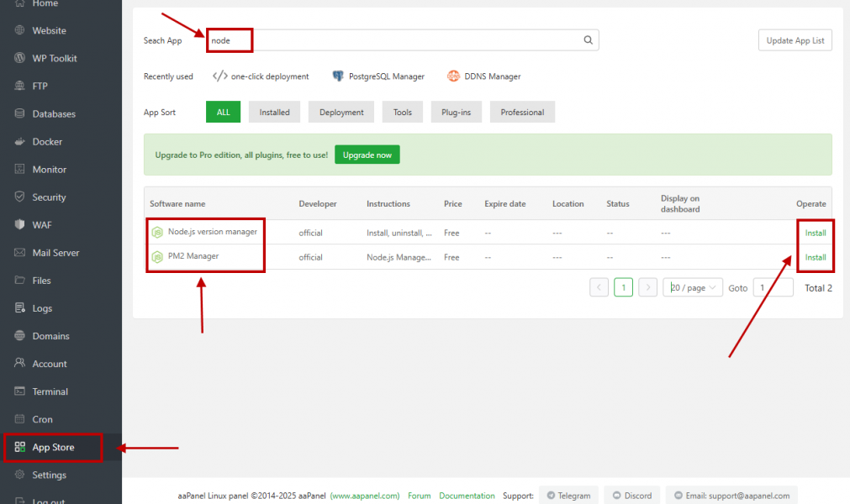Click the DDNS Manager orange icon
The width and height of the screenshot is (850, 504).
(x=453, y=76)
